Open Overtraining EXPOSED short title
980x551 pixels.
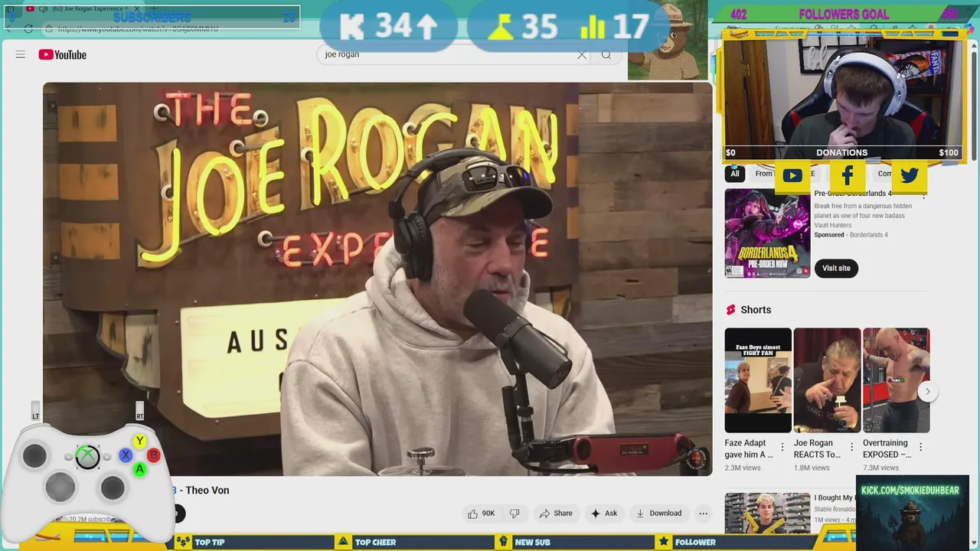click(887, 448)
